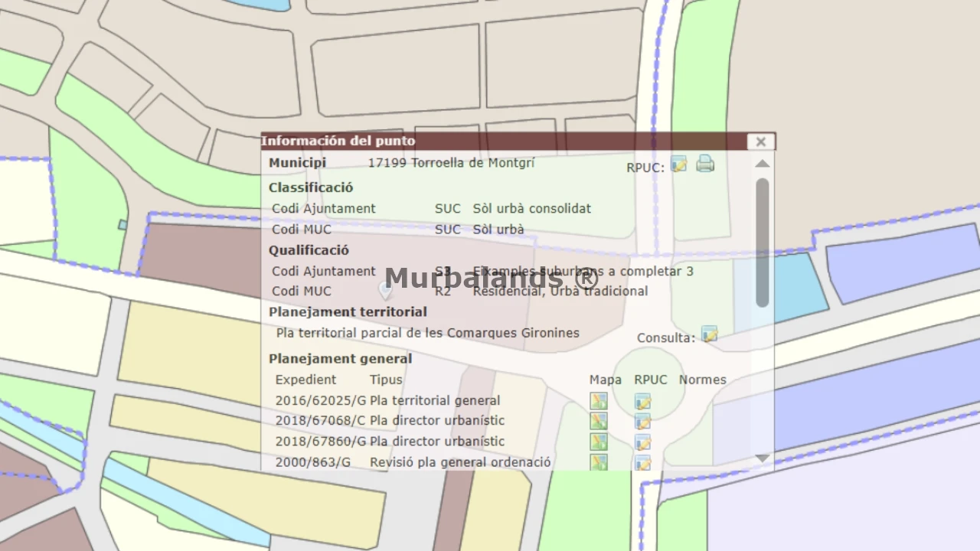Open the Consulta icon for territorial planning
The image size is (980, 551).
pos(710,334)
